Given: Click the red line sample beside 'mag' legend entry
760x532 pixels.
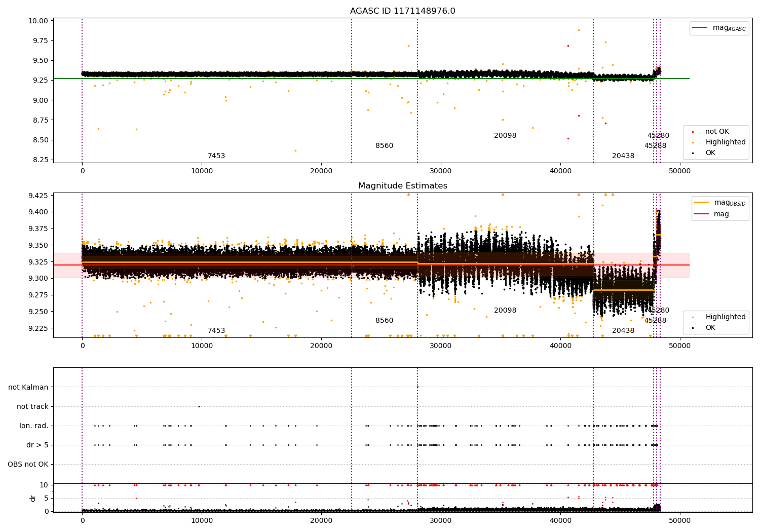Looking at the screenshot, I should click(x=701, y=214).
